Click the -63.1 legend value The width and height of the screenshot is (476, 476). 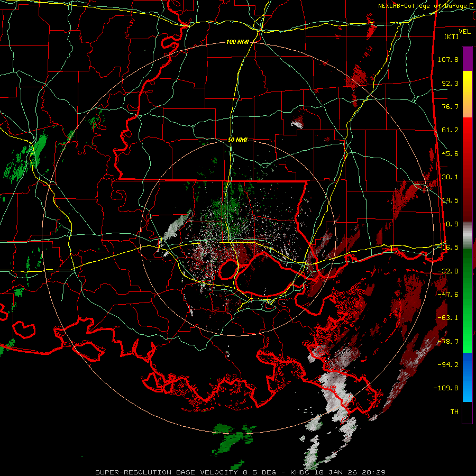click(x=448, y=318)
